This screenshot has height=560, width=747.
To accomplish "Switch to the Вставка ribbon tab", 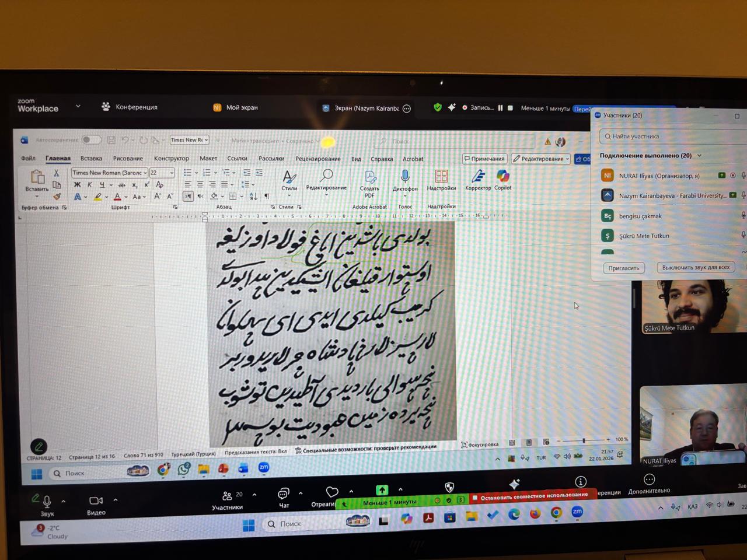I will coord(91,159).
